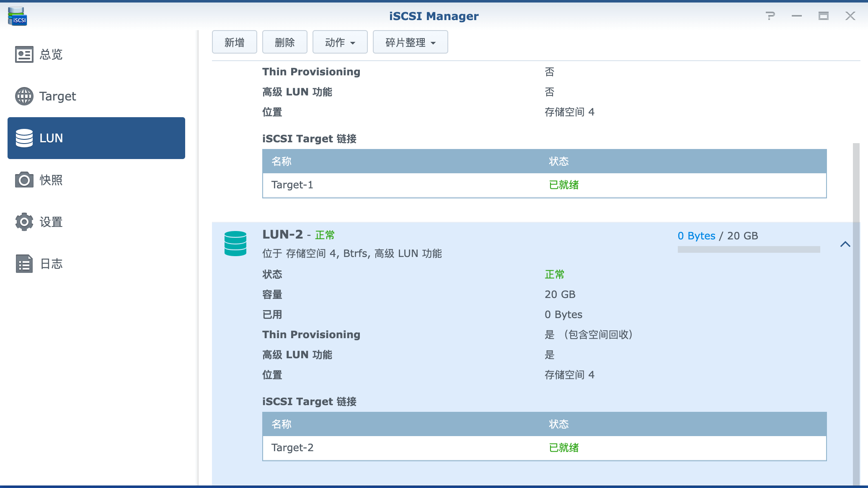Click the 设置 gear icon
The height and width of the screenshot is (488, 868).
click(24, 222)
